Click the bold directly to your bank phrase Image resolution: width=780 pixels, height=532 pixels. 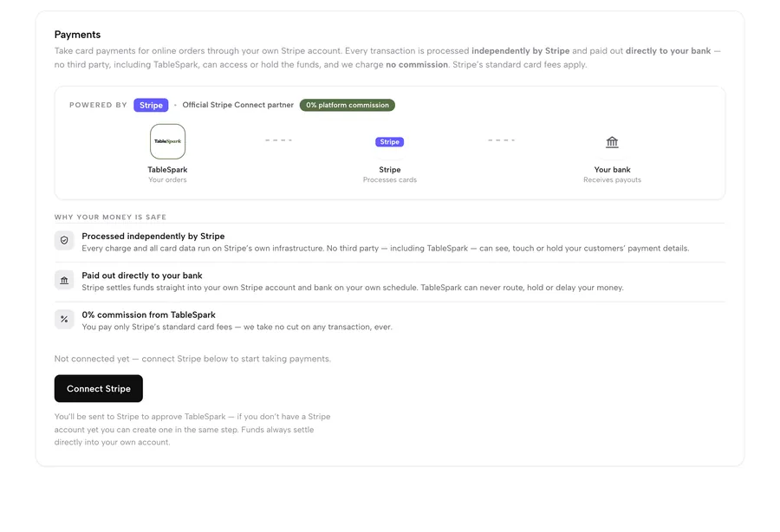click(668, 51)
